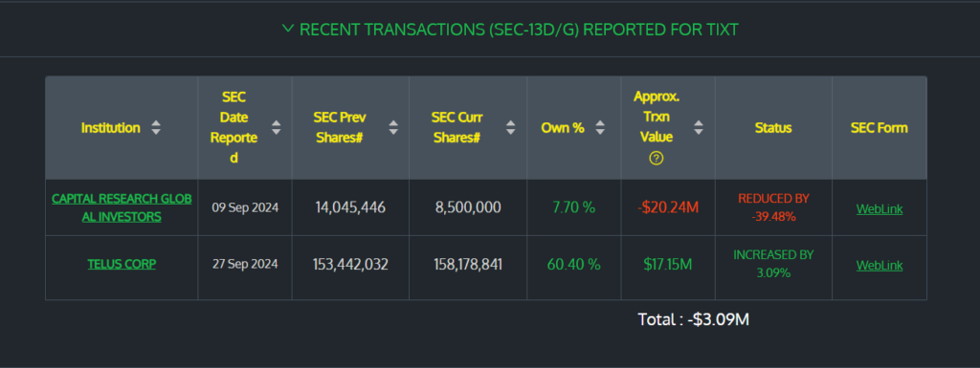Open WebLink for TELUS CORP filing
Viewport: 980px width, 368px height.
pos(880,265)
